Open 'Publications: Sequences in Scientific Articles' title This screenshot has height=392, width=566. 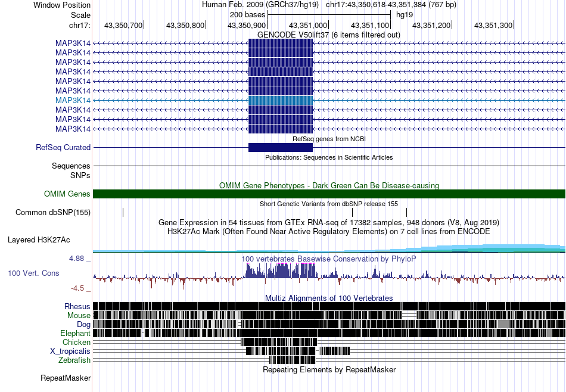(x=329, y=157)
